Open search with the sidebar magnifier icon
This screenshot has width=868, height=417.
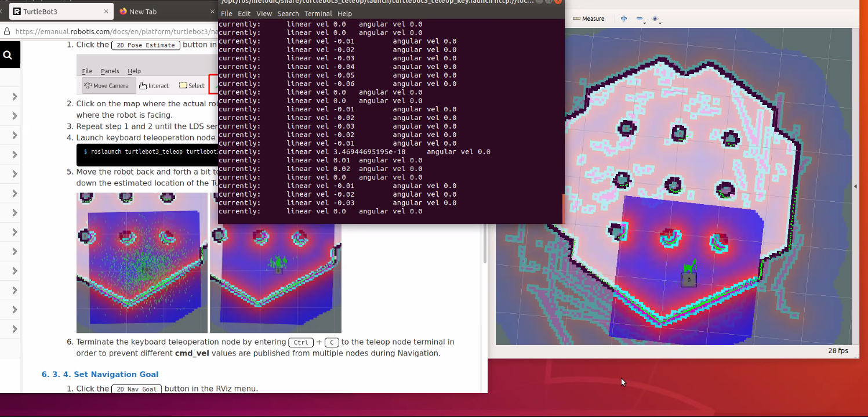9,54
